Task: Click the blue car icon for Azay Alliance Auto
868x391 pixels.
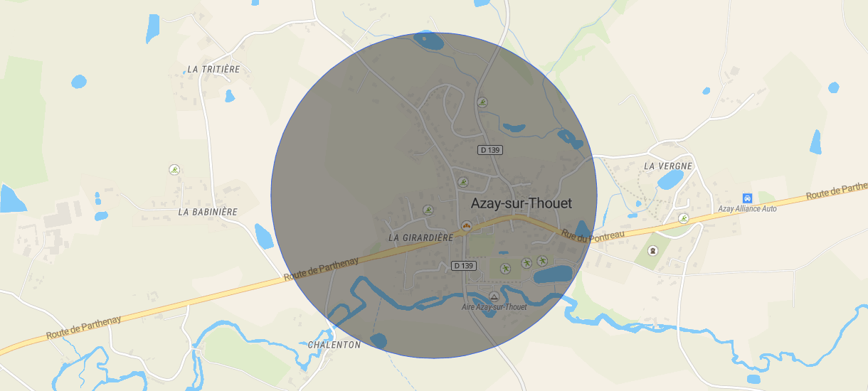Action: tap(747, 198)
